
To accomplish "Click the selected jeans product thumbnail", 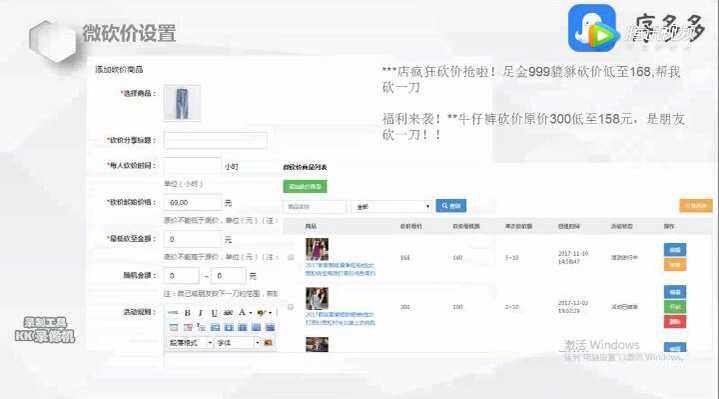I will click(x=182, y=103).
